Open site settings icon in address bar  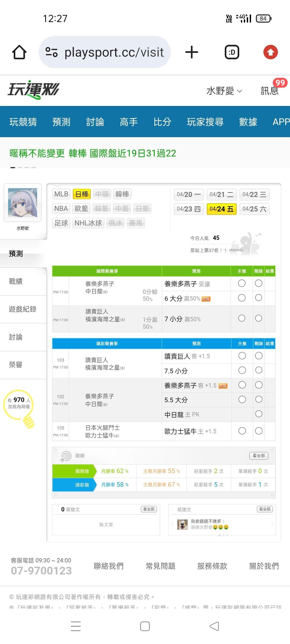tap(51, 52)
